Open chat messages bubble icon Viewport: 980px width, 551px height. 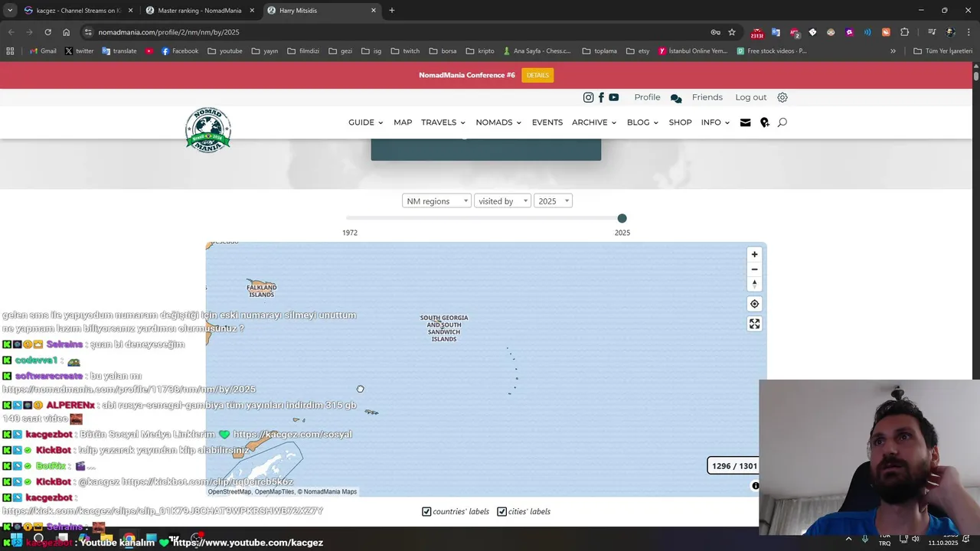coord(676,98)
